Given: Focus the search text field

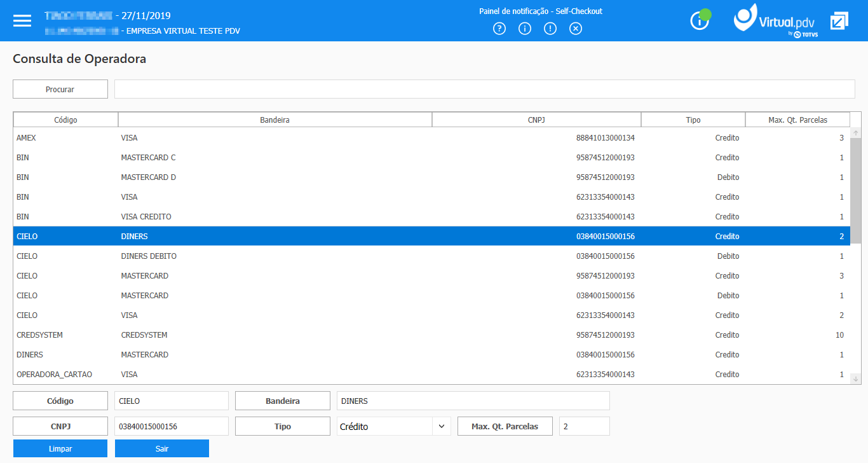Looking at the screenshot, I should coord(484,89).
